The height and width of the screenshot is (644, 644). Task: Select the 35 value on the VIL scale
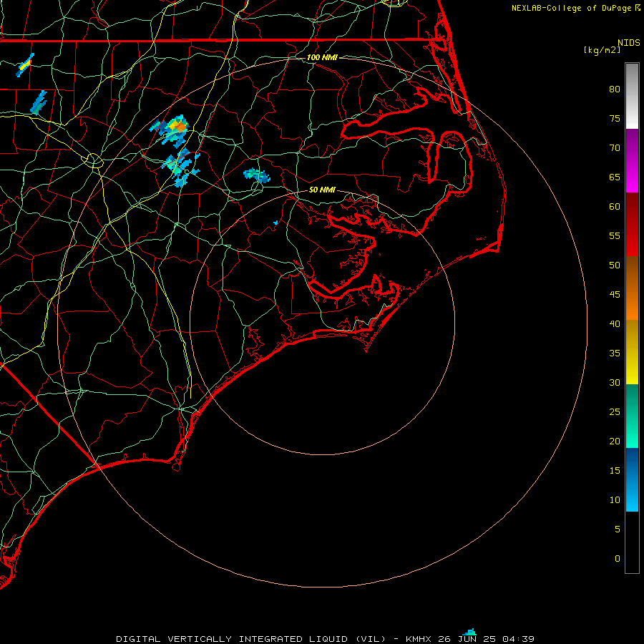click(615, 353)
